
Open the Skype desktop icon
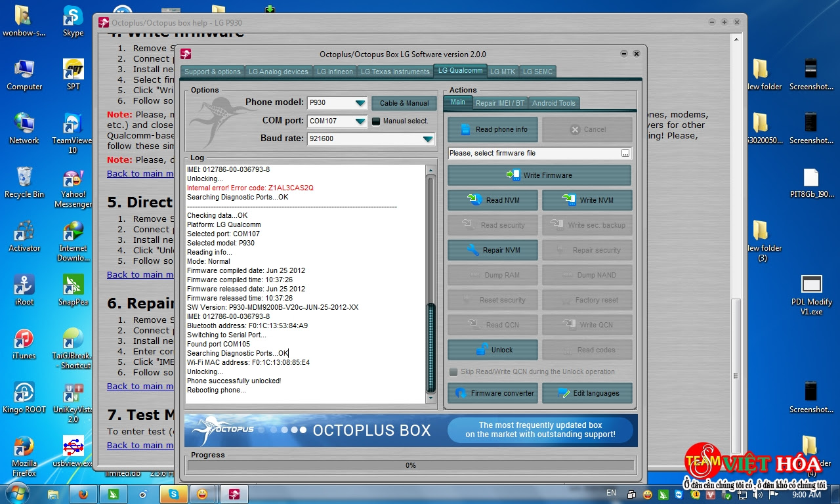(x=73, y=22)
